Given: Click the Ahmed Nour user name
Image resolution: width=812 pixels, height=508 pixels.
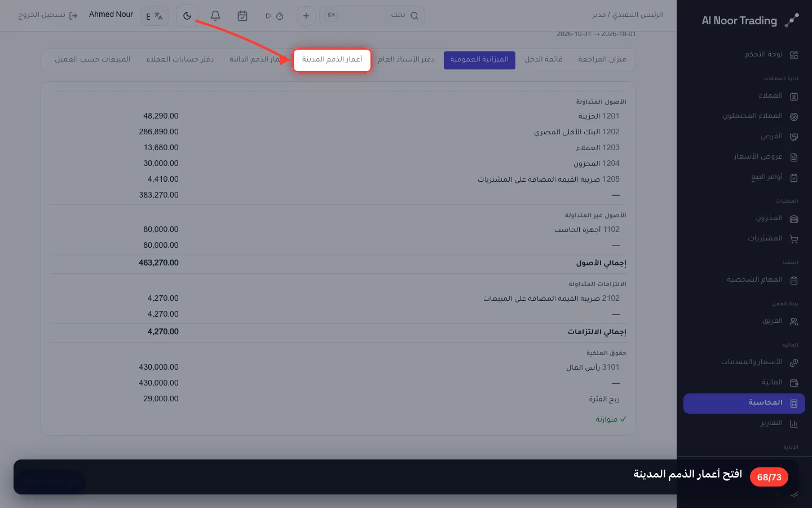Looking at the screenshot, I should [111, 15].
